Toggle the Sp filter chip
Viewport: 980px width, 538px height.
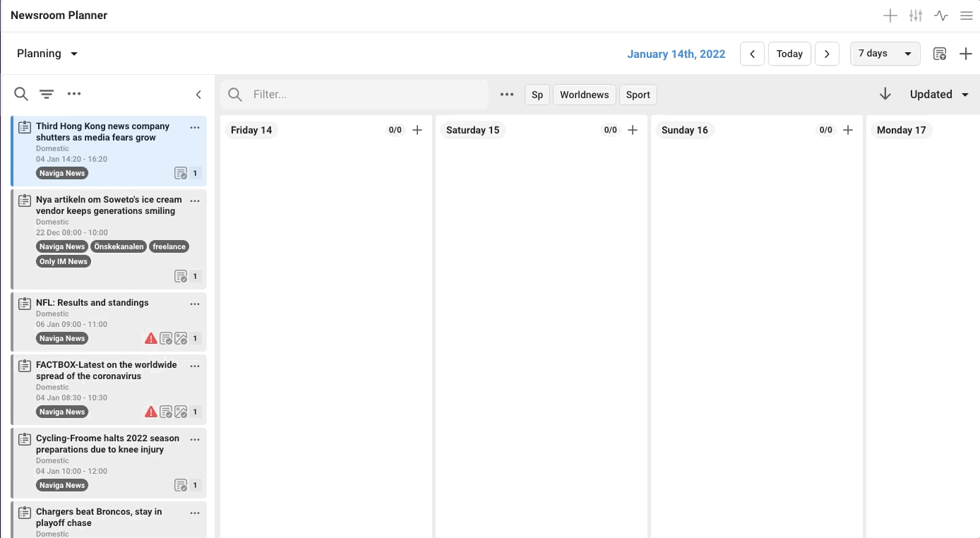537,95
